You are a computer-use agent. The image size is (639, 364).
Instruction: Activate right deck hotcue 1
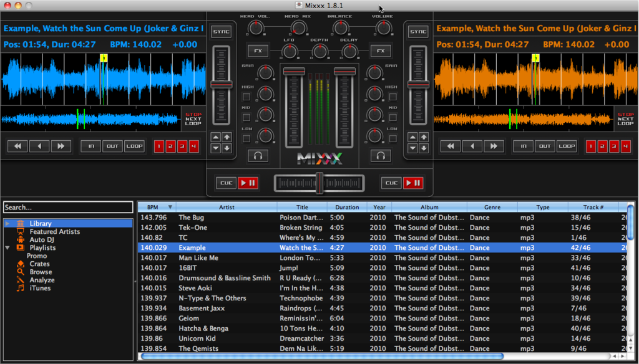pos(591,146)
